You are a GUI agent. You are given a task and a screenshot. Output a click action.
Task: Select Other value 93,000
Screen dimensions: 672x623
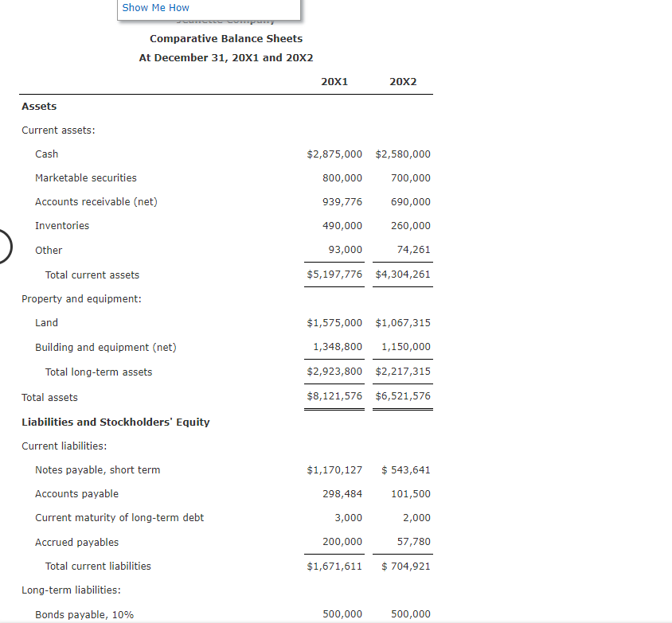346,250
